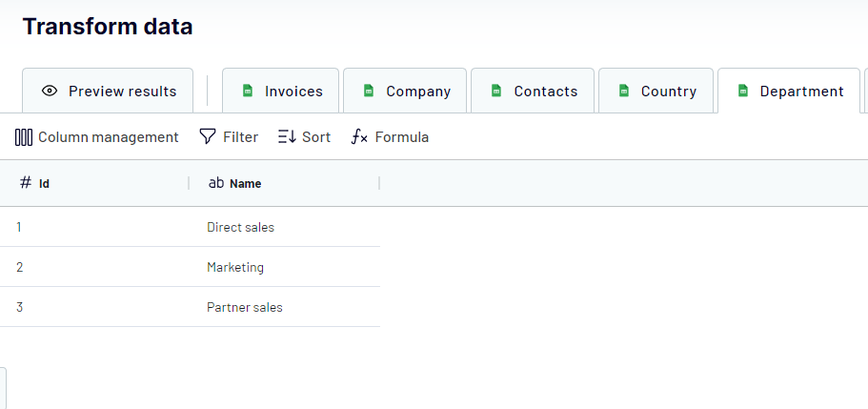868x409 pixels.
Task: Click the Name column header
Action: tap(245, 183)
